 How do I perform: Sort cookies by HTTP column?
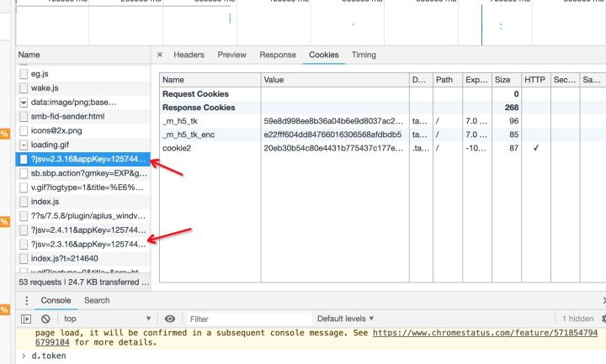click(536, 80)
